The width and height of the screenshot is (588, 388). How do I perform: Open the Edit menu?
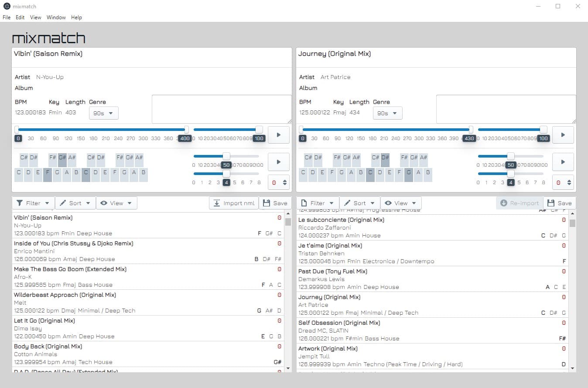point(20,17)
